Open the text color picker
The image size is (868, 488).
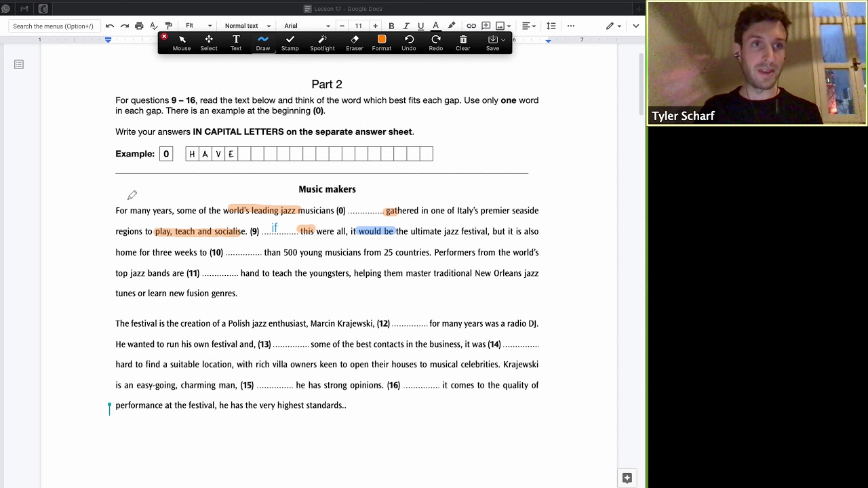[435, 26]
